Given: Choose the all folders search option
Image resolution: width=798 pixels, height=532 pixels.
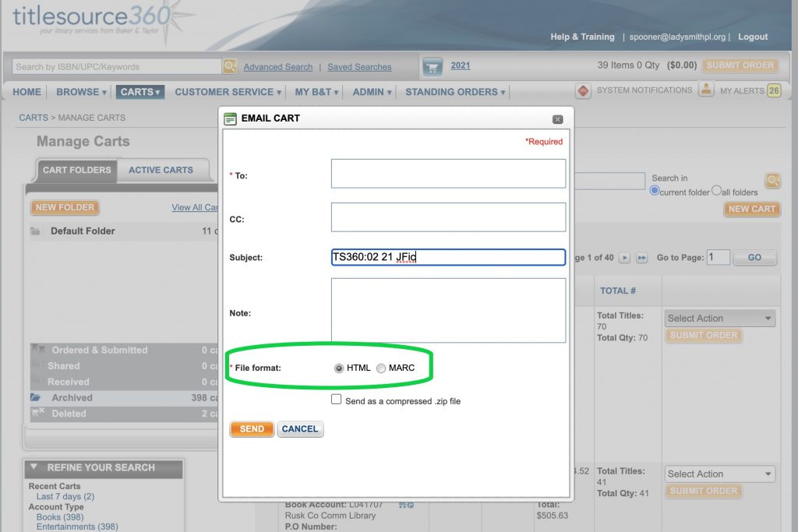Looking at the screenshot, I should (717, 190).
